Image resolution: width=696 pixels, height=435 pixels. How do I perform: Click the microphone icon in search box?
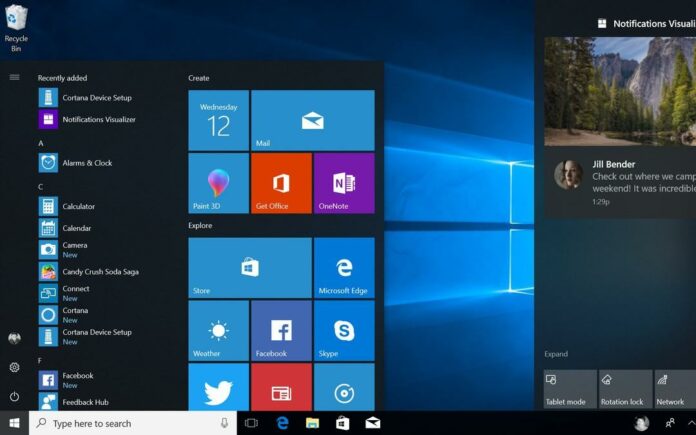(x=225, y=423)
